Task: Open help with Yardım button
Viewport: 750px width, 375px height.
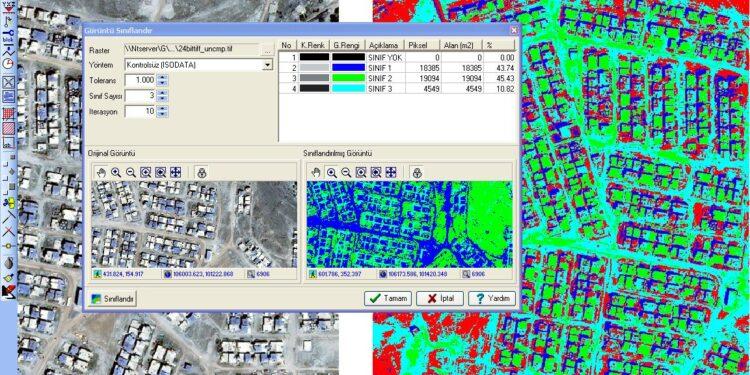Action: (x=492, y=298)
